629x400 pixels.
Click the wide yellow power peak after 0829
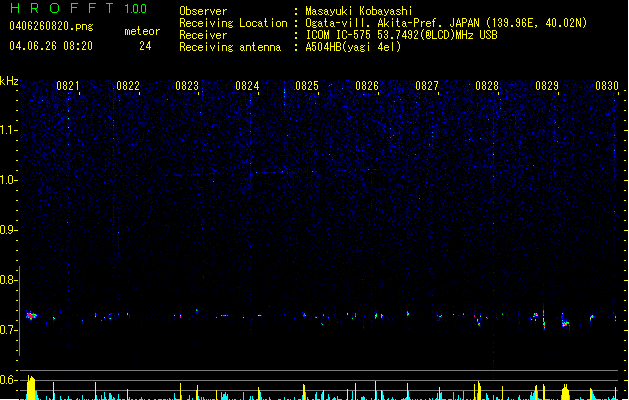[565, 392]
